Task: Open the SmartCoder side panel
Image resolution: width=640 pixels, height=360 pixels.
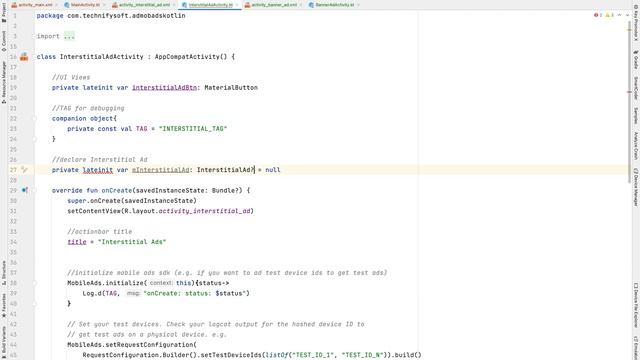Action: pos(636,87)
